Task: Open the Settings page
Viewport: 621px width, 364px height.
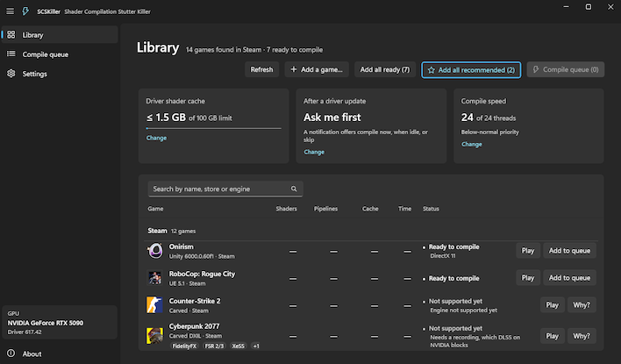Action: (60, 74)
